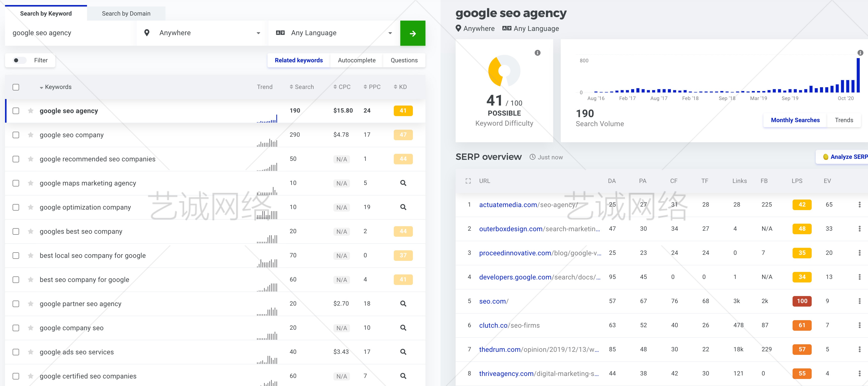Click the yellow KD 41 badge for google seo agency

[403, 111]
